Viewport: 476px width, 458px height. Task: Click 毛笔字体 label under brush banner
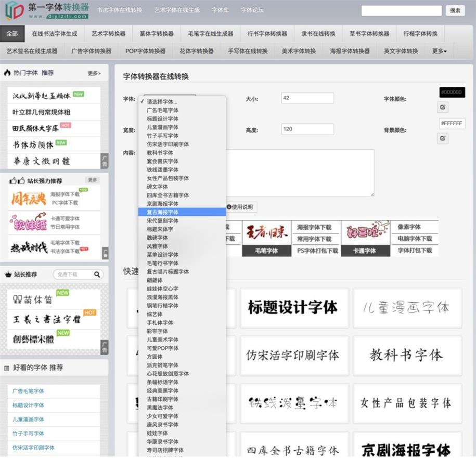click(x=266, y=251)
